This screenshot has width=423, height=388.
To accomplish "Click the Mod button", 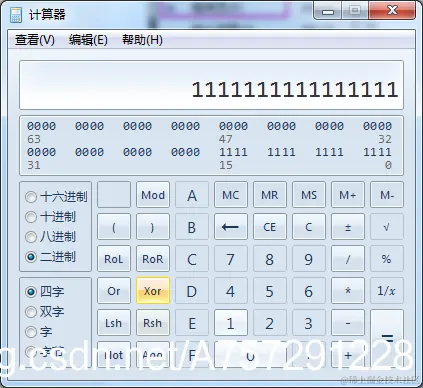I will pos(153,195).
